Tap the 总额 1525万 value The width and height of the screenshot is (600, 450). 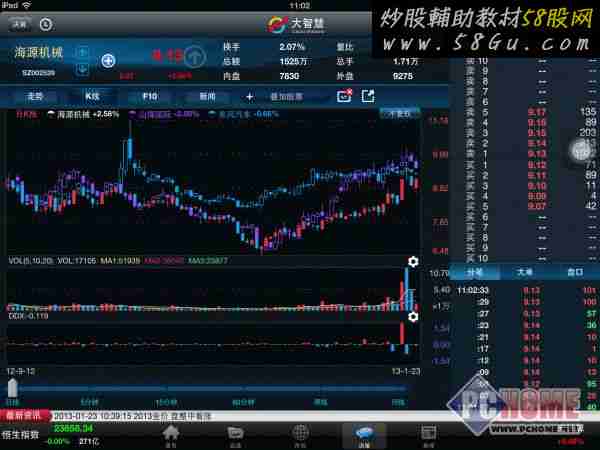(x=293, y=62)
